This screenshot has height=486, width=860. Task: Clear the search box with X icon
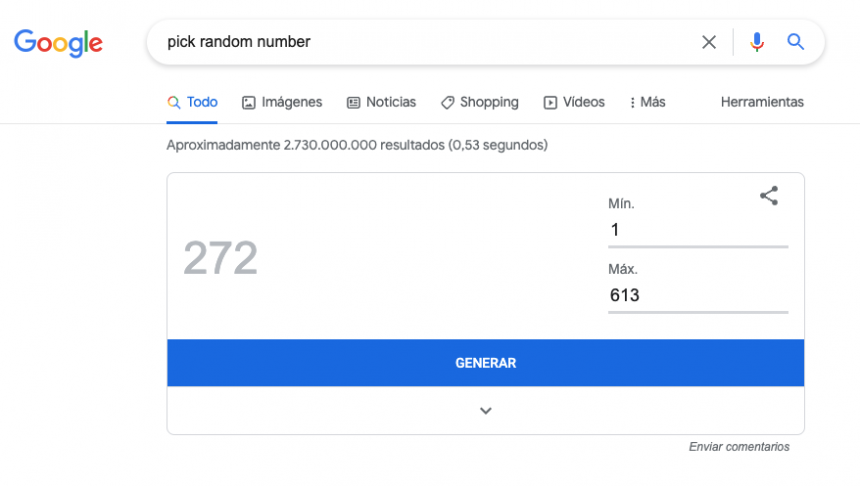pyautogui.click(x=709, y=42)
